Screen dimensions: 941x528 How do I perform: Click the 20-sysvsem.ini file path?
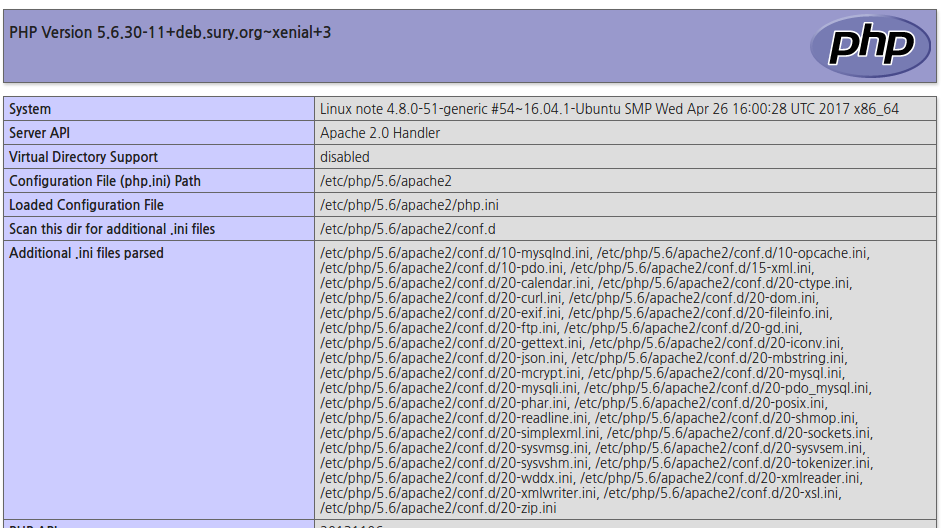click(729, 448)
